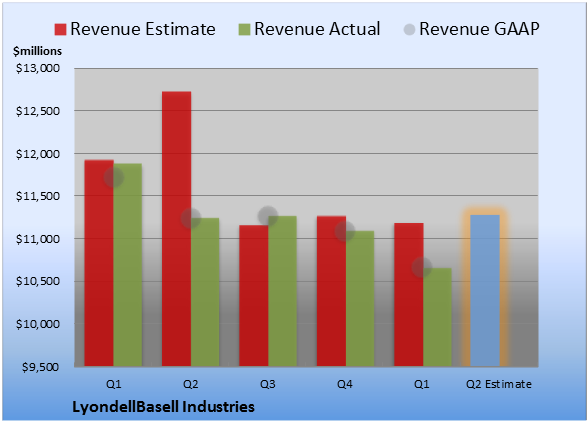
Task: Click the '$12,000' axis value
Action: (x=38, y=154)
